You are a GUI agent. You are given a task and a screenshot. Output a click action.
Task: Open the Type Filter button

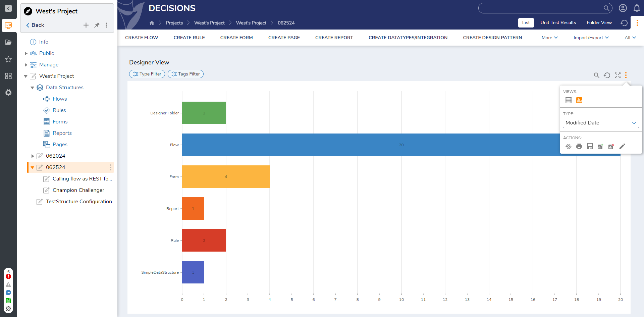pyautogui.click(x=147, y=74)
